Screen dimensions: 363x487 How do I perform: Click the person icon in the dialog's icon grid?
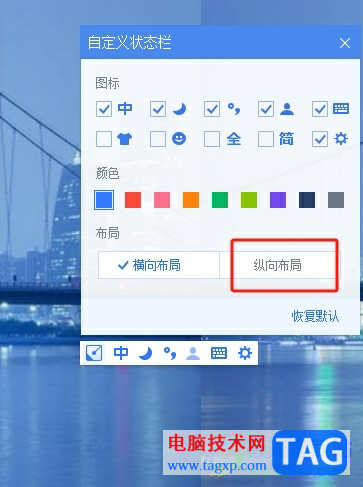[287, 109]
